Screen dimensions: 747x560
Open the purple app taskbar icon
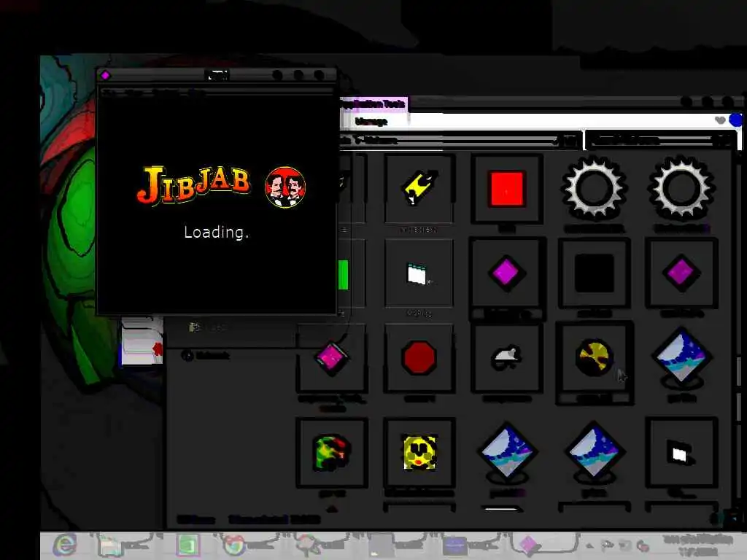pyautogui.click(x=454, y=545)
